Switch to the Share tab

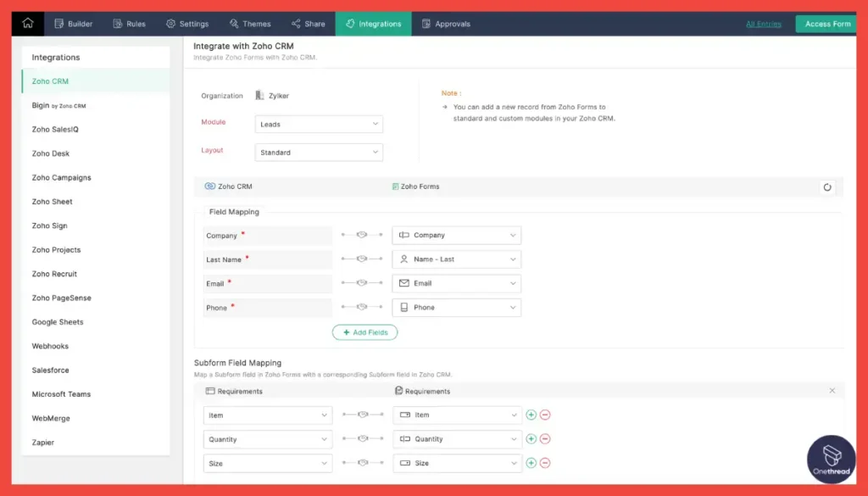(x=309, y=24)
